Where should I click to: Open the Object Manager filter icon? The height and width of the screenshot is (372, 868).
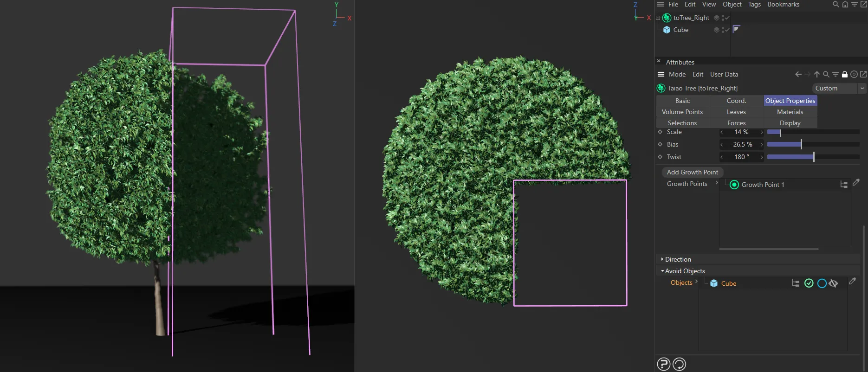pyautogui.click(x=855, y=4)
